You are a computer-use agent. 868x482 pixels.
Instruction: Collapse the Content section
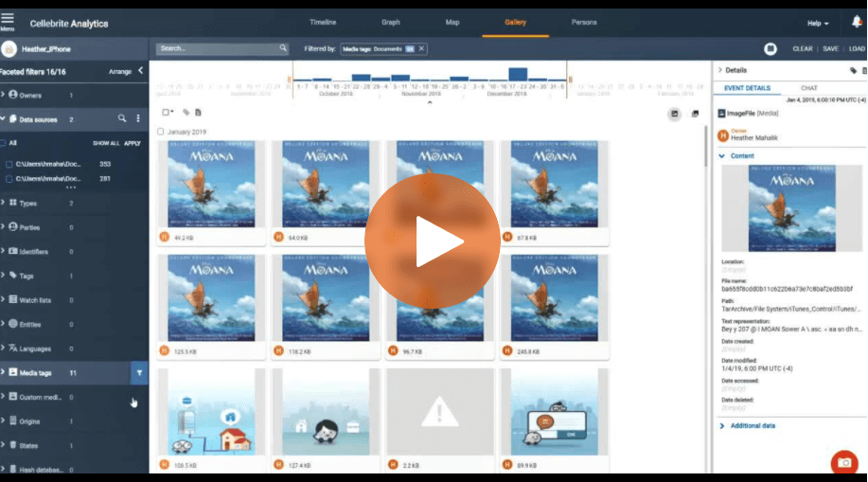tap(722, 156)
